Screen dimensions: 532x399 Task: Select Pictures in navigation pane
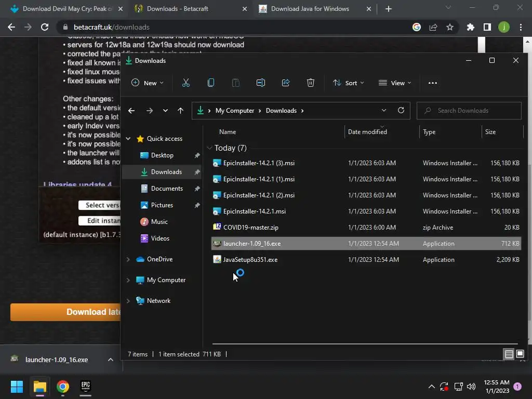[x=162, y=205]
